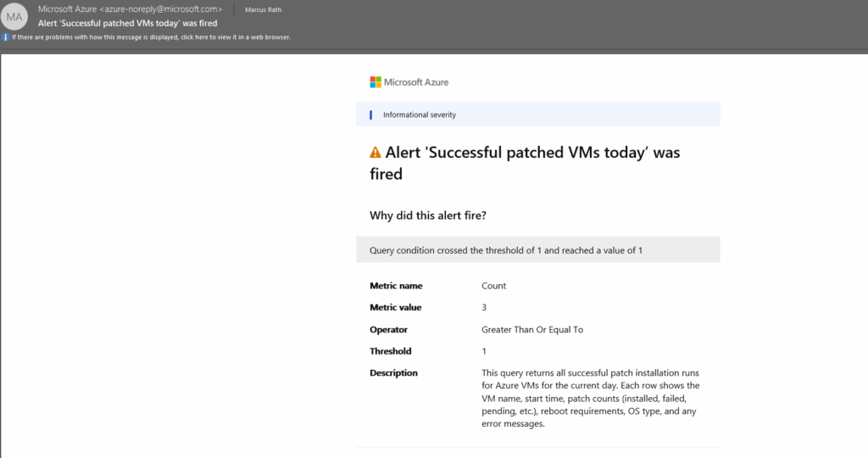
Task: Click the 'Informational severity' banner
Action: point(538,114)
